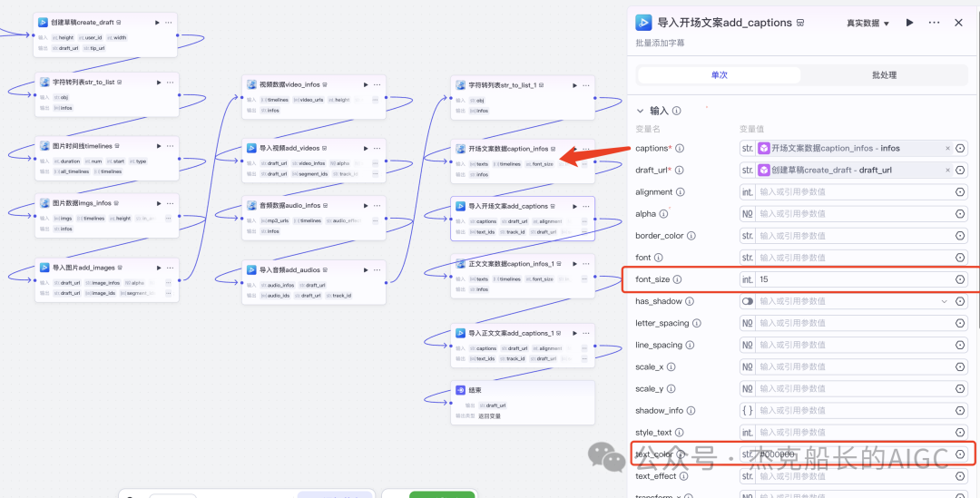Click the scale_x input field
The image size is (980, 498).
[855, 367]
